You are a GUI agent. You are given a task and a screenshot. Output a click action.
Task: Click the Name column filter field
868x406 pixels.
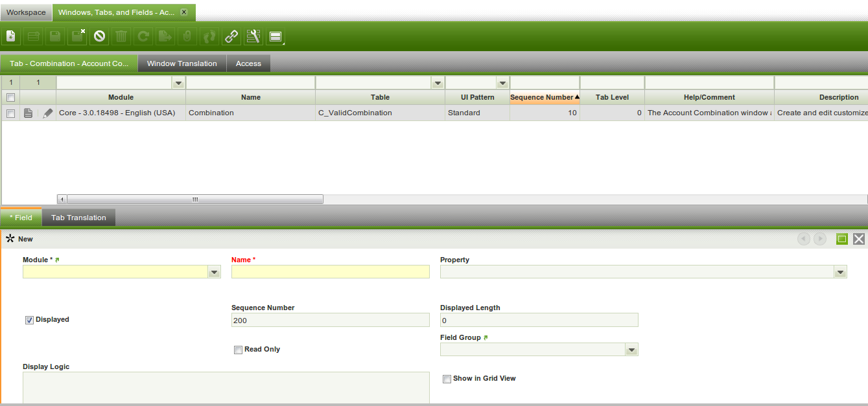(x=250, y=83)
